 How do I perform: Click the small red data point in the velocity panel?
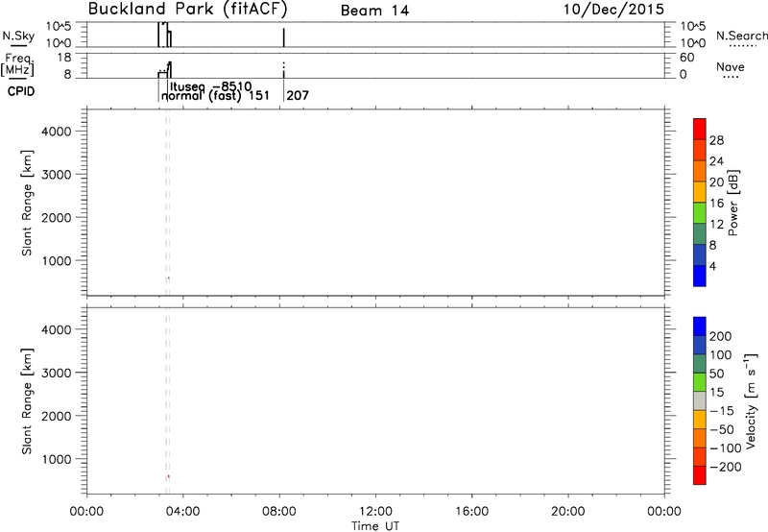point(169,476)
